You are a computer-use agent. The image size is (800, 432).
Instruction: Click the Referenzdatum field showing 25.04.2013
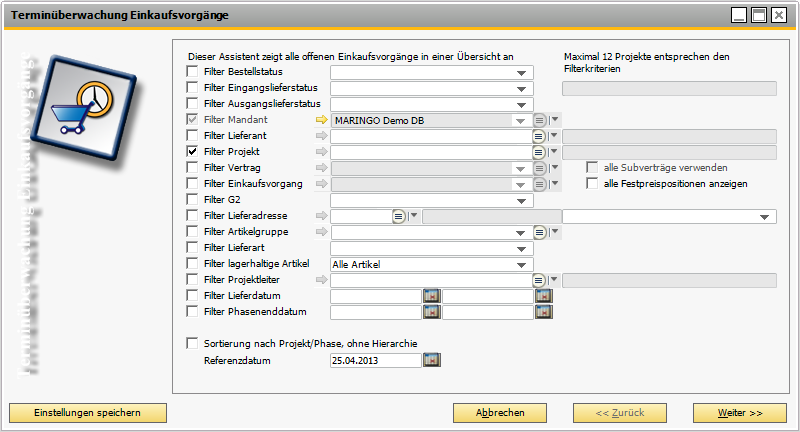pyautogui.click(x=376, y=360)
